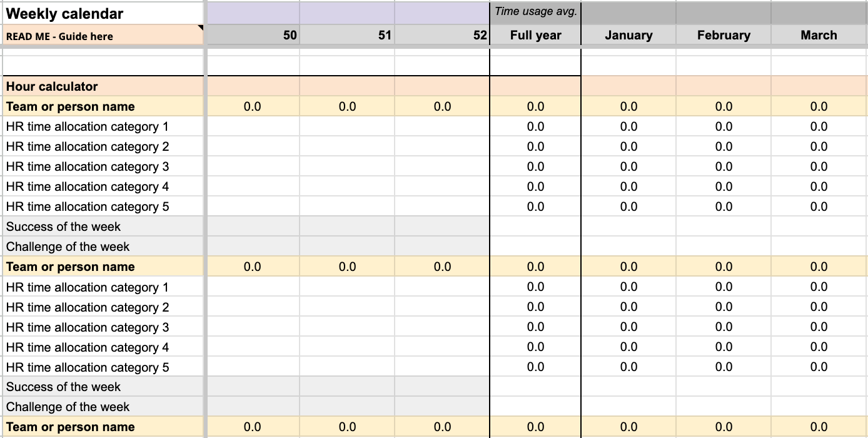Click March value in topmost Team row
This screenshot has height=438, width=868.
[819, 106]
